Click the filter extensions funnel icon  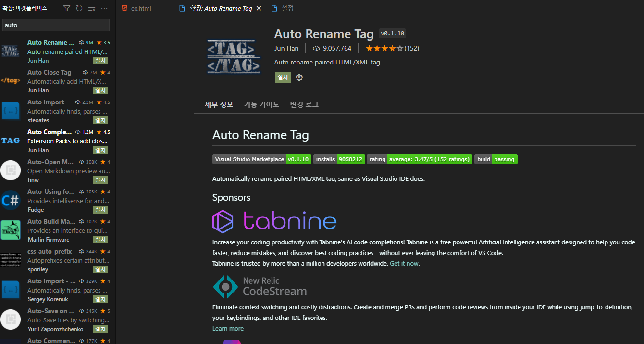(x=67, y=8)
